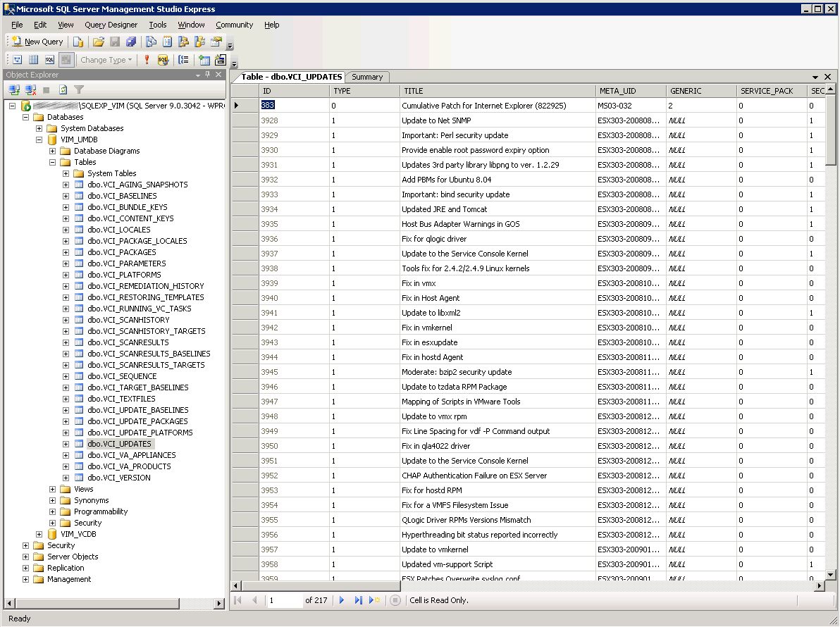Expand the Views folder node
Screen dimensions: 840x627
(x=52, y=489)
